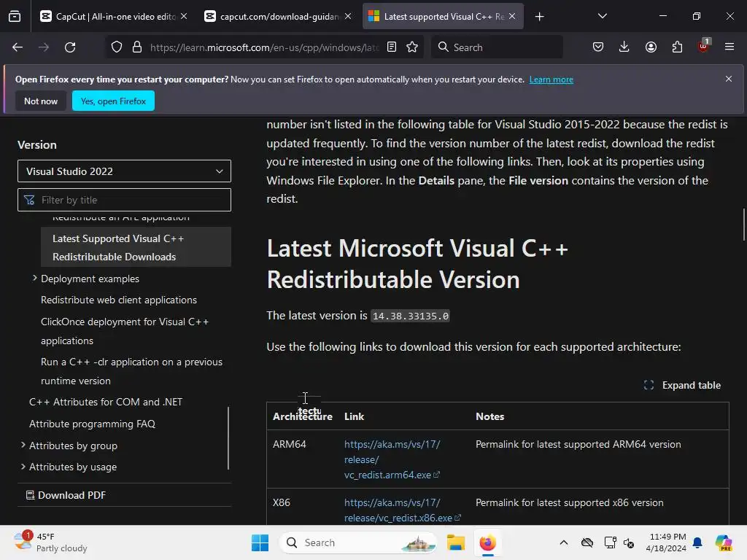Open weather widget 45°F Partly cloudy

click(50, 542)
